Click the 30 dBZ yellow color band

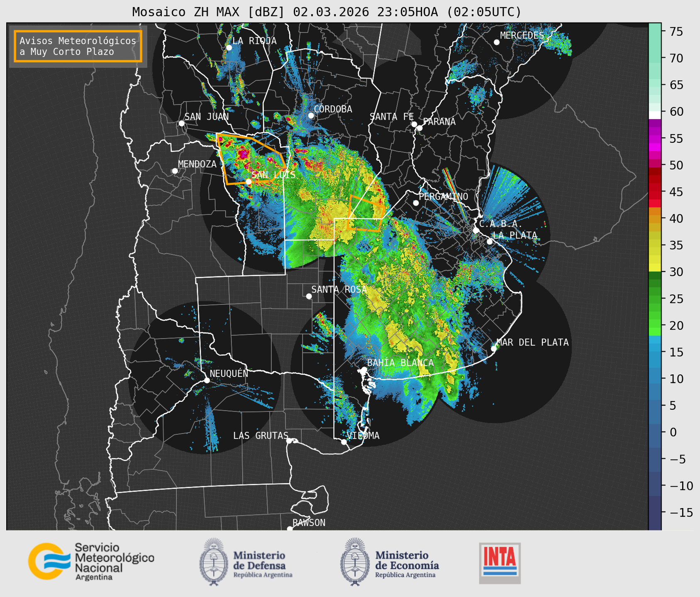(655, 268)
